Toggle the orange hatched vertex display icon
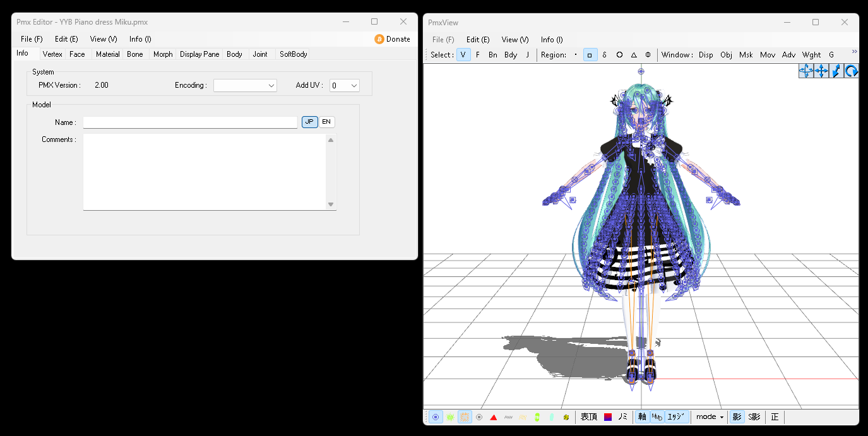This screenshot has width=868, height=436. point(465,417)
